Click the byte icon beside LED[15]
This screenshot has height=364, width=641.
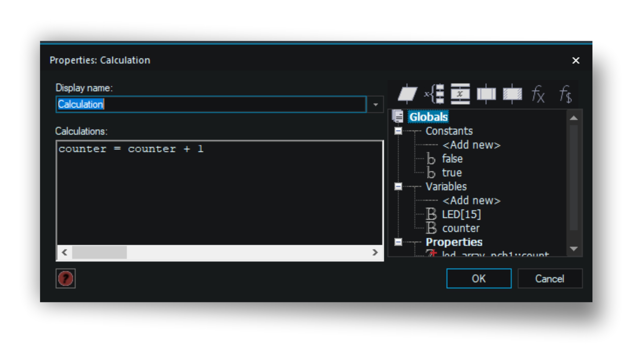click(x=431, y=214)
